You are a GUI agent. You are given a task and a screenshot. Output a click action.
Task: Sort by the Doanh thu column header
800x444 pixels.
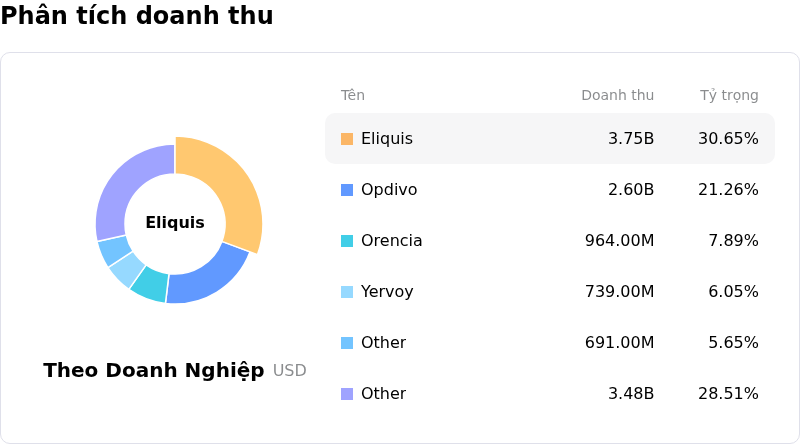pyautogui.click(x=617, y=96)
